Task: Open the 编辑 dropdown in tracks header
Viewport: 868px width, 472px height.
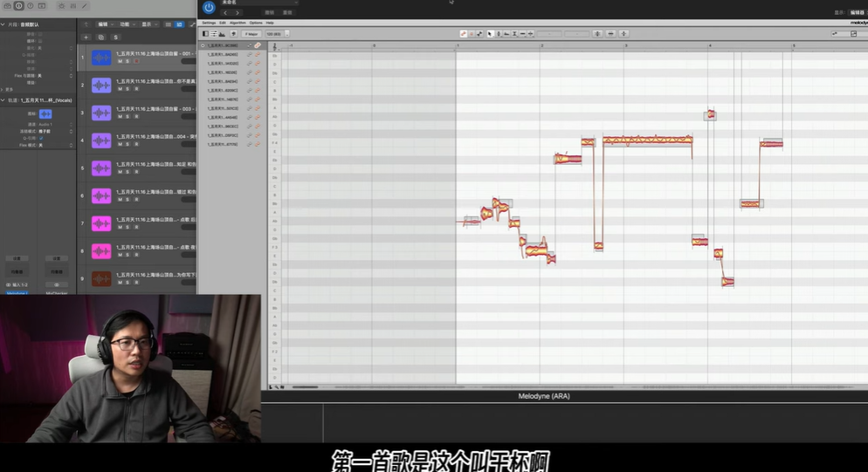Action: (x=106, y=24)
